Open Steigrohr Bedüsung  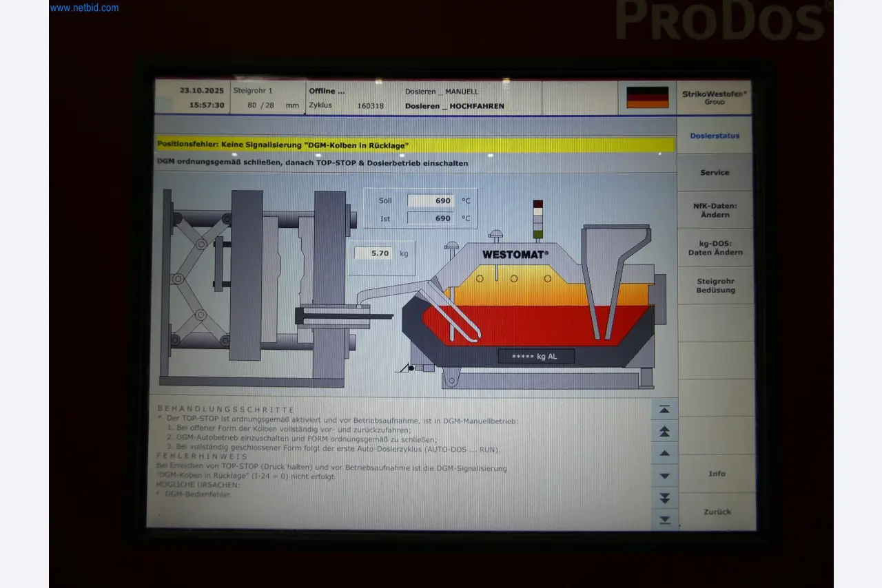pos(715,286)
